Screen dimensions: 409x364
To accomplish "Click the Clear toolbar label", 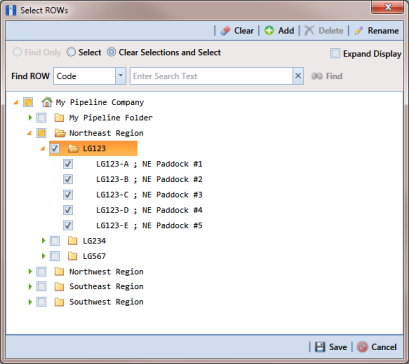I will 244,31.
